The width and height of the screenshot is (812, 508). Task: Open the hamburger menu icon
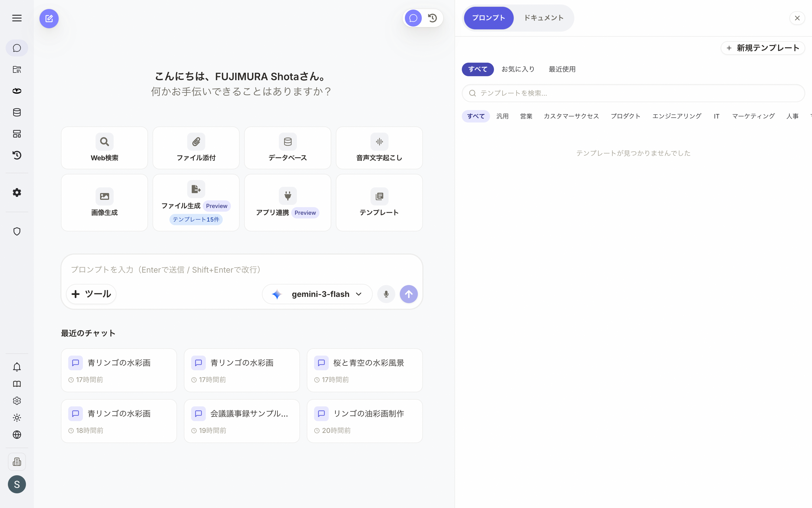tap(17, 18)
